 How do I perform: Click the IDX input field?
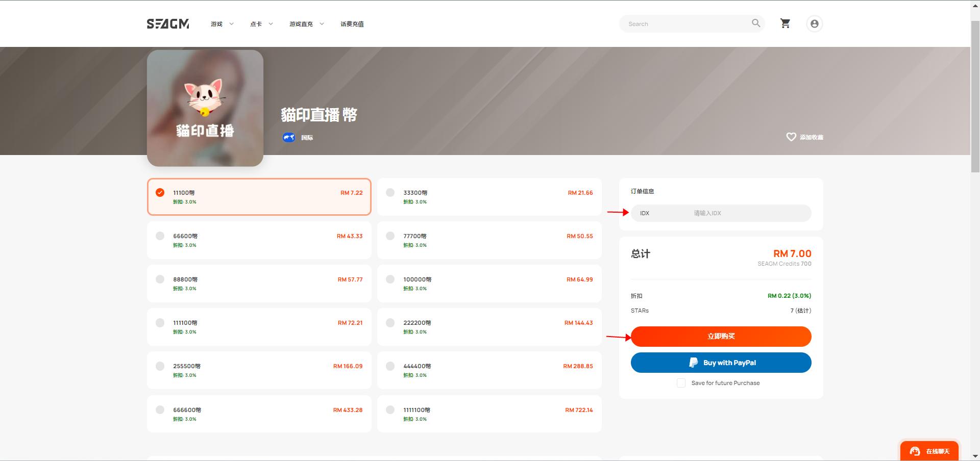pos(721,213)
